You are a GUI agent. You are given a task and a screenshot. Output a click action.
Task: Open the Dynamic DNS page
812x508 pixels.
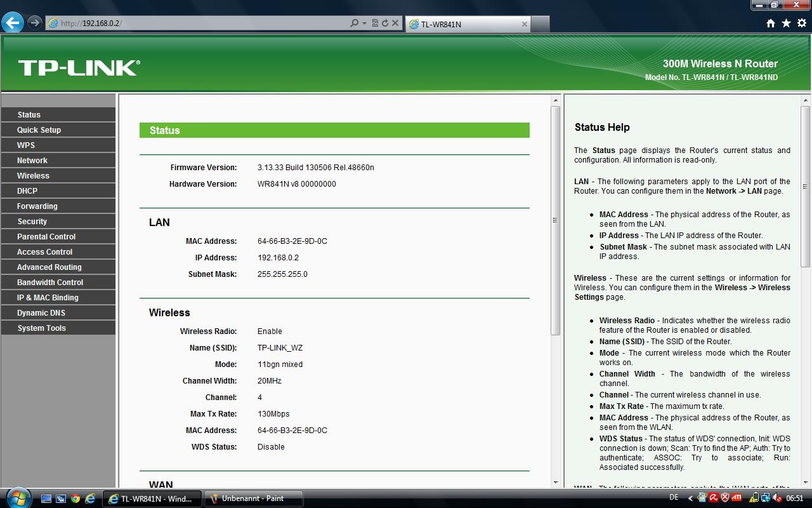58,312
